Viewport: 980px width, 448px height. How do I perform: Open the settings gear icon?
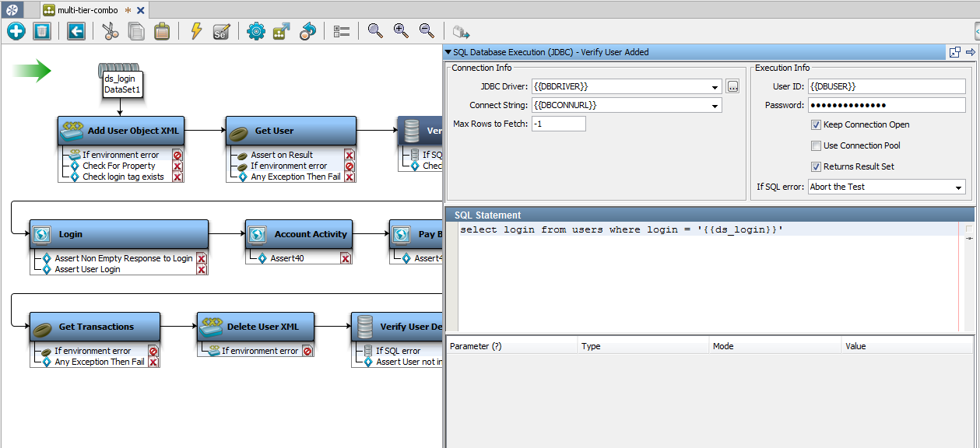(255, 31)
